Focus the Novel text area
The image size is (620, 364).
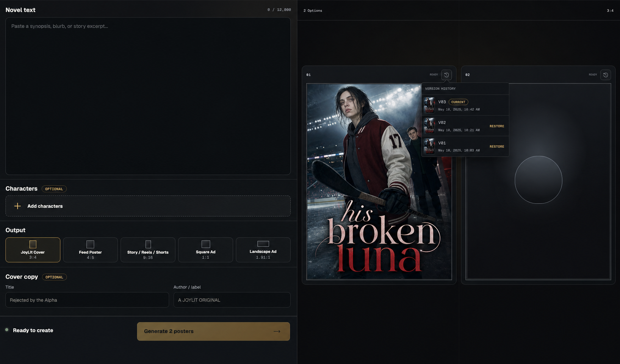148,96
